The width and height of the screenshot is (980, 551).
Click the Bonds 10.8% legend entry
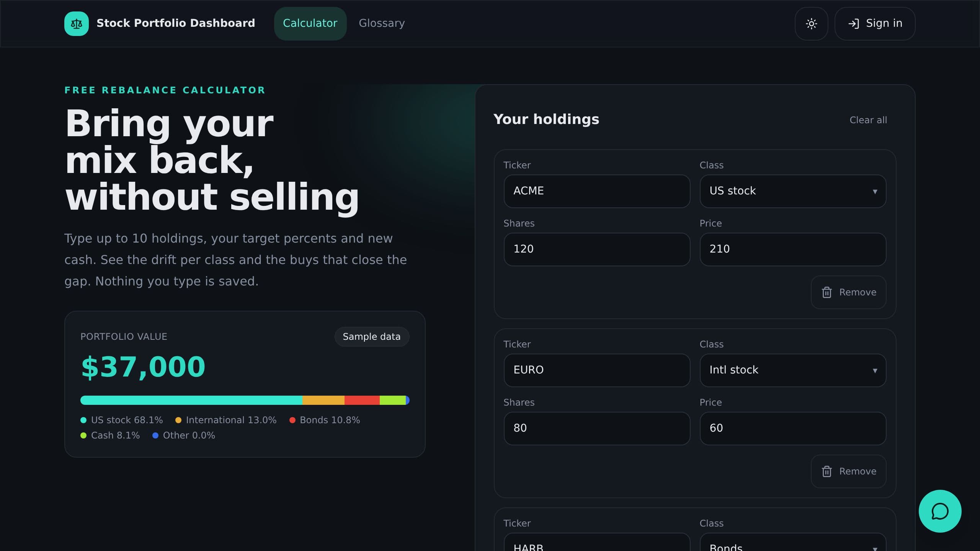pos(325,420)
